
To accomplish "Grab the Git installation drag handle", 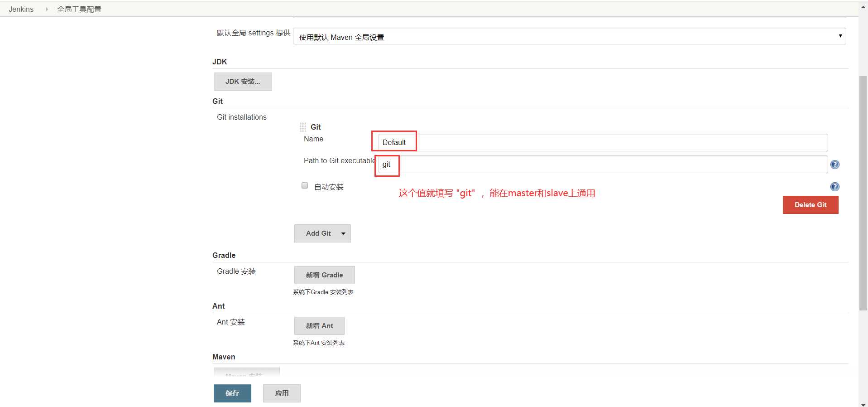I will coord(303,127).
